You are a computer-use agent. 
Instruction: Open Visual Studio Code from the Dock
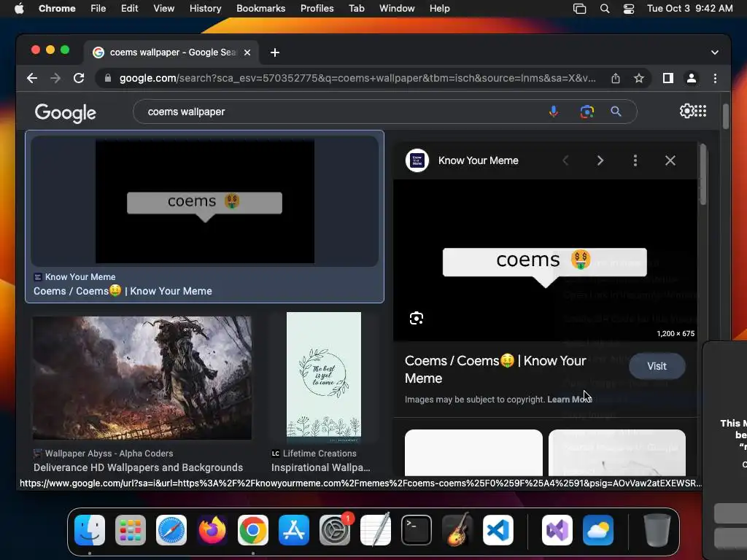point(498,529)
